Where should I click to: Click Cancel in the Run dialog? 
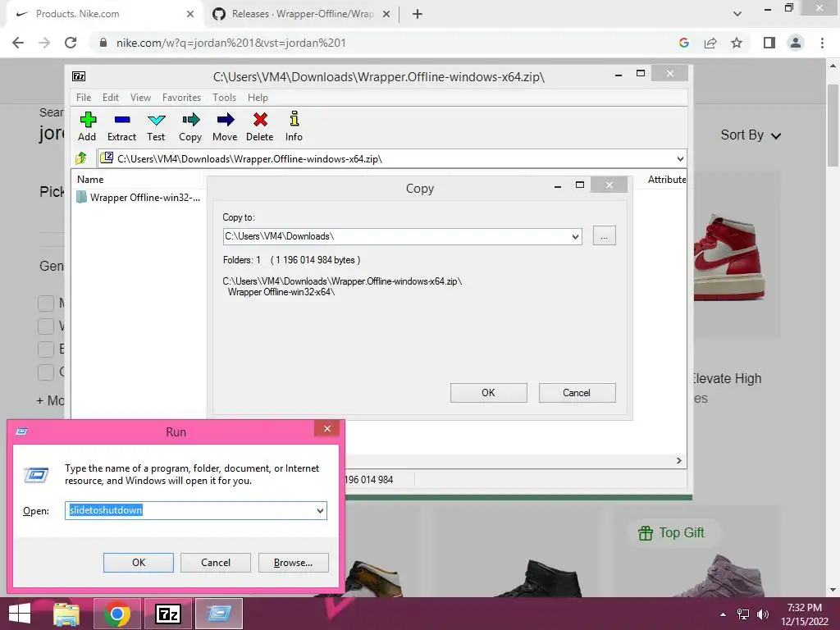(x=216, y=563)
